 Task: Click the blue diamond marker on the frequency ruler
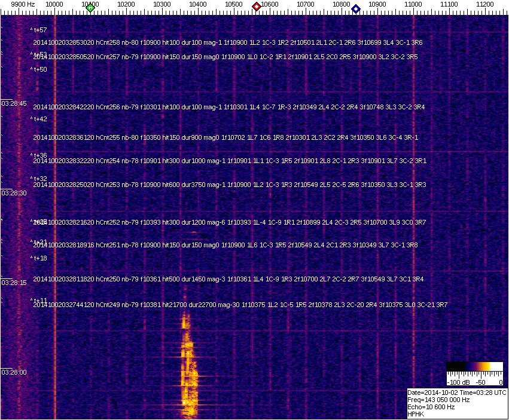click(356, 9)
